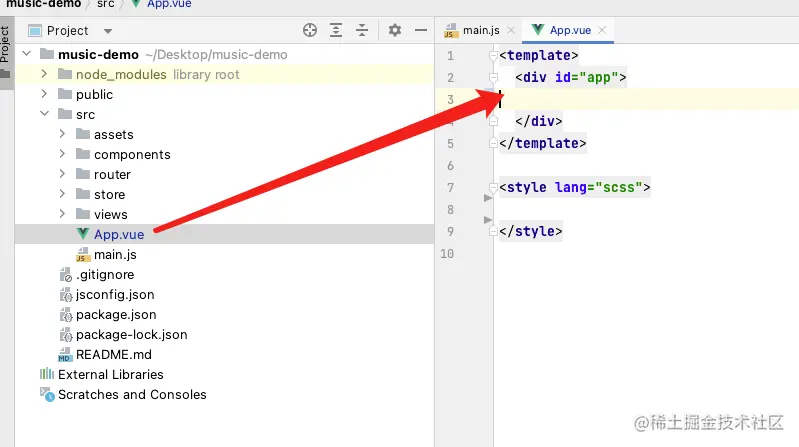
Task: Click the src folder icon
Action: click(65, 114)
